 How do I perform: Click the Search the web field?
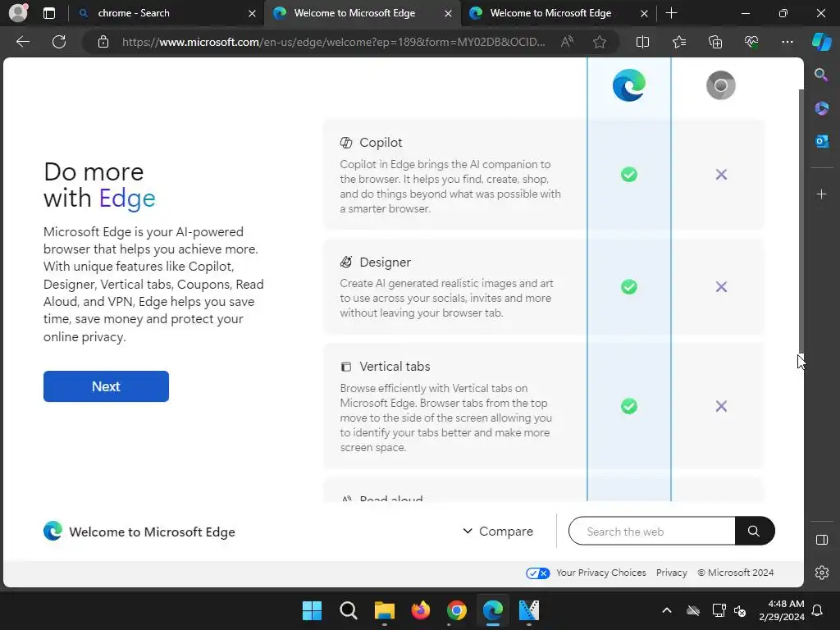pyautogui.click(x=651, y=531)
